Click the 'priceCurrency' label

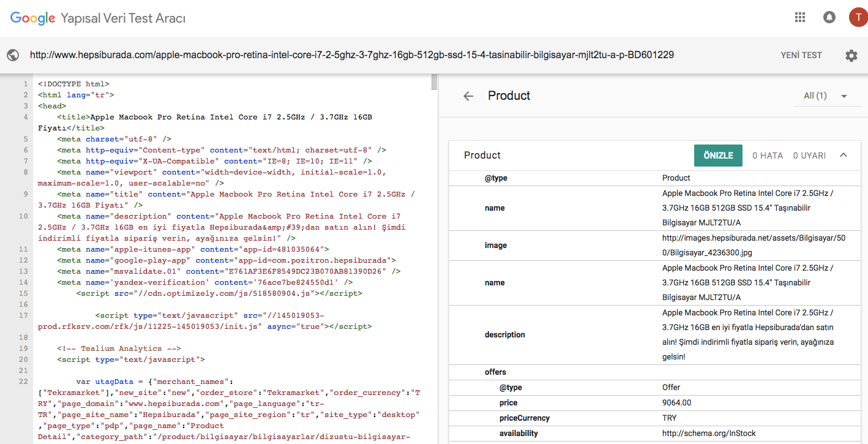point(525,418)
